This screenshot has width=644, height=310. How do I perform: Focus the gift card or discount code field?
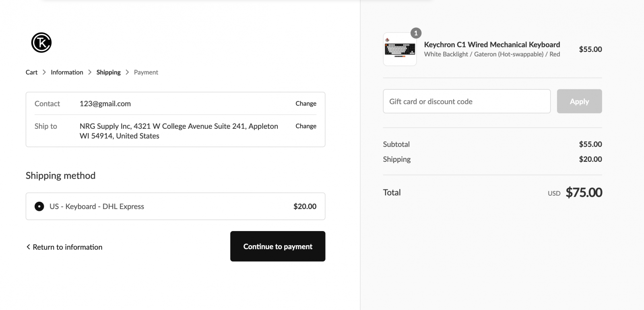coord(467,101)
